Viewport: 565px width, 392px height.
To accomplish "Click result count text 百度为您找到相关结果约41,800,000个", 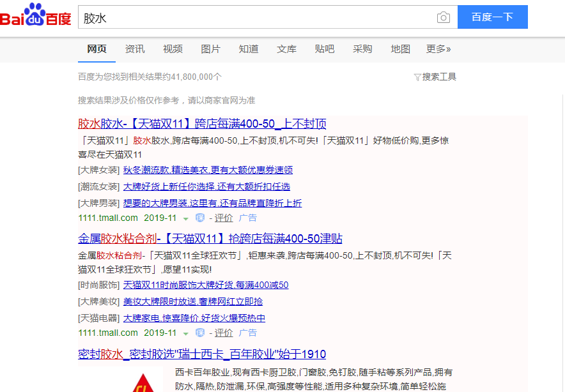I will [150, 77].
